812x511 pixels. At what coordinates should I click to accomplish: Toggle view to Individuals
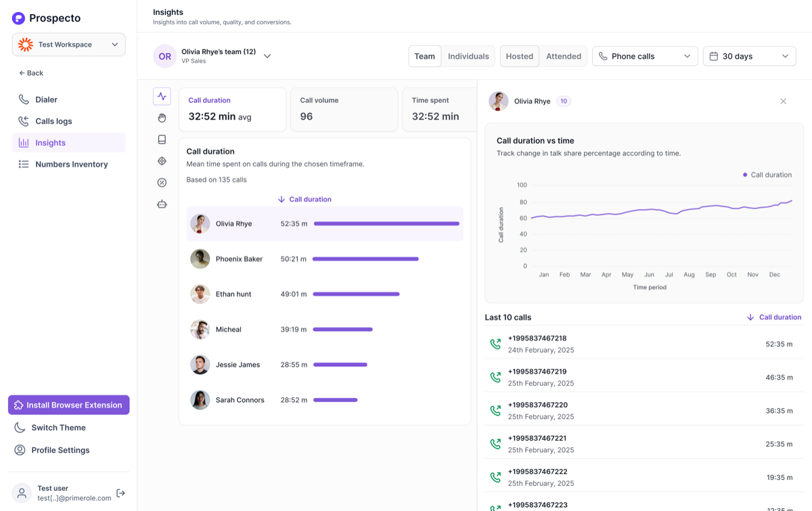click(x=468, y=56)
